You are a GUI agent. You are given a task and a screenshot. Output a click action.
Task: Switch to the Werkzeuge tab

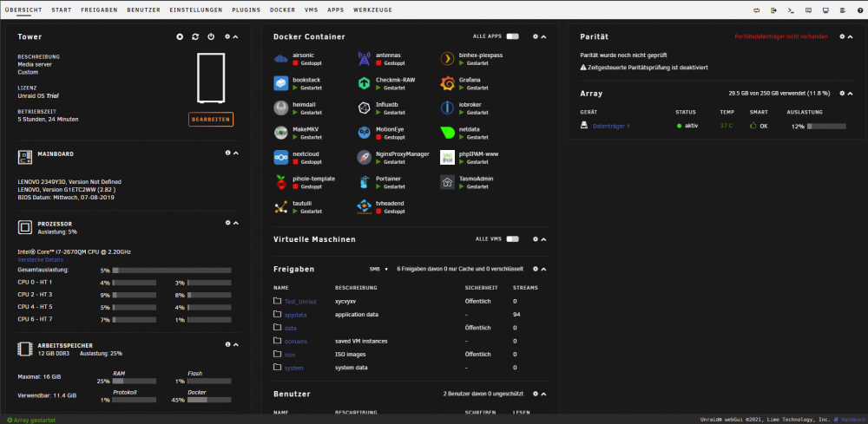[x=372, y=10]
